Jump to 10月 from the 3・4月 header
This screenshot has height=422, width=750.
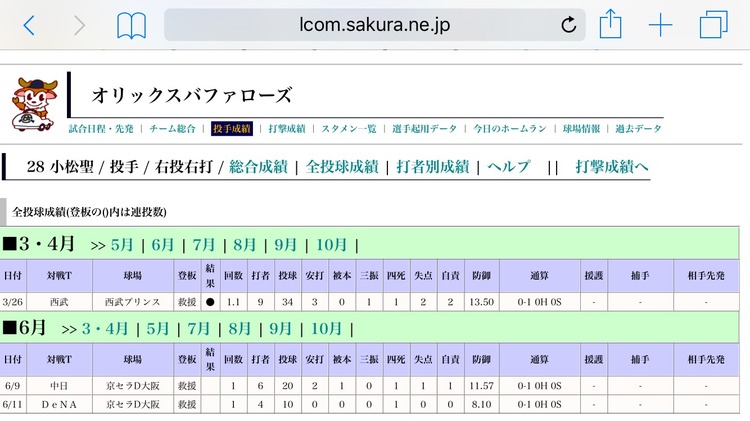pos(331,245)
